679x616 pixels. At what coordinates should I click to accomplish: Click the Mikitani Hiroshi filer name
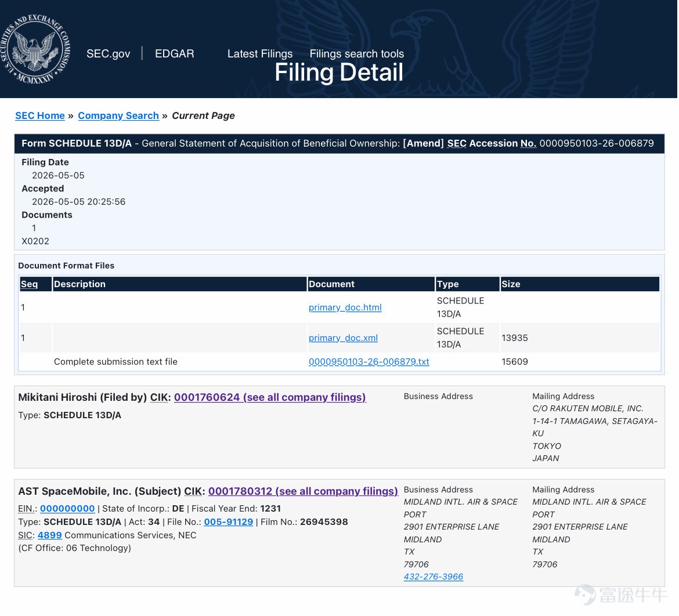pos(57,397)
